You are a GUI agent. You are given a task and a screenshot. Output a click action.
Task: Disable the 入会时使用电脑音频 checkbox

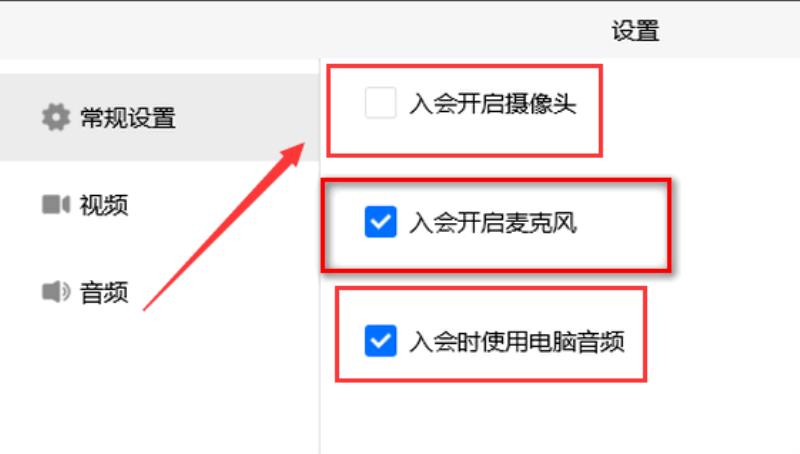tap(381, 341)
